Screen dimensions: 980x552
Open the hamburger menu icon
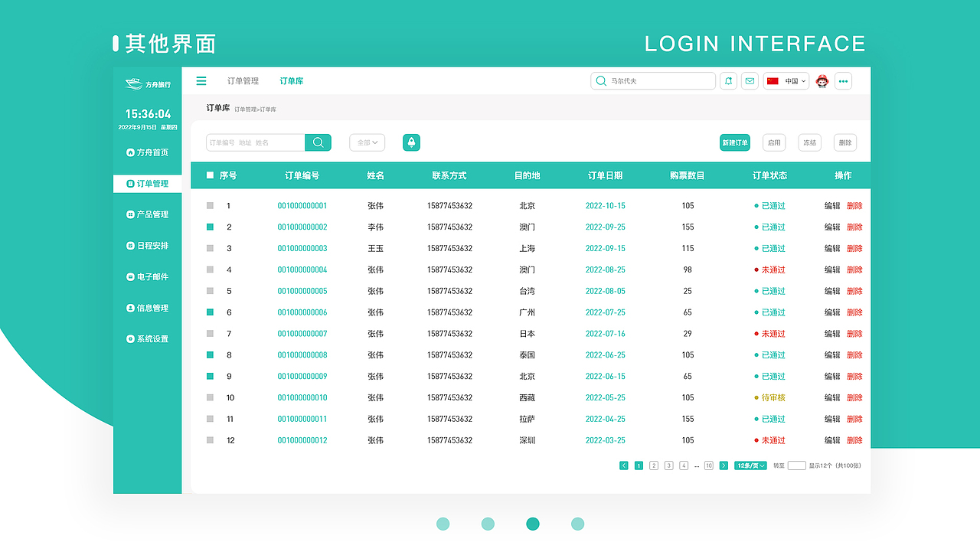(201, 81)
